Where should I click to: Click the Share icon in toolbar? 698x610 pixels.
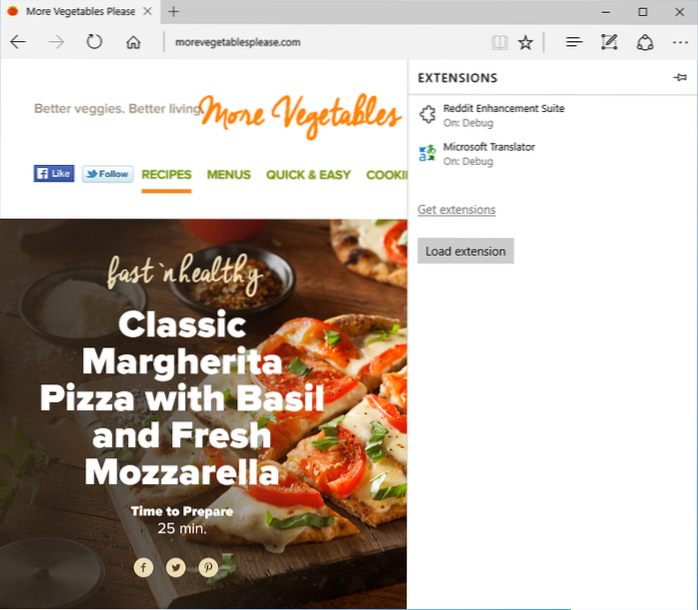click(x=645, y=42)
